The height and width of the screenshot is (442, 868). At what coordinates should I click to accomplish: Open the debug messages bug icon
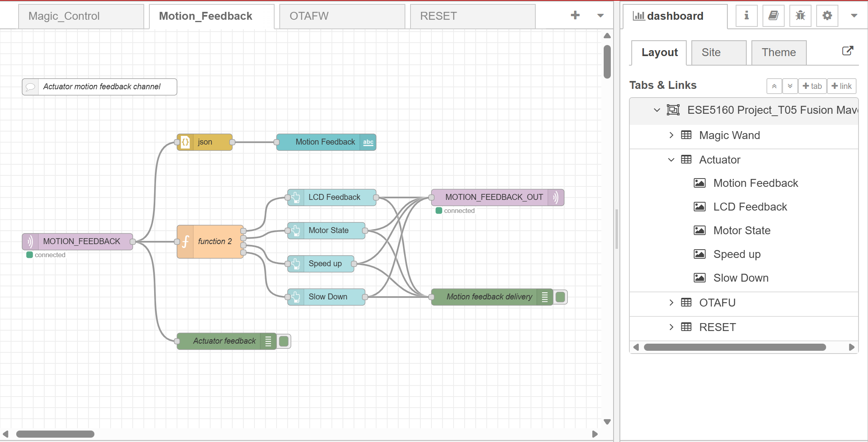point(800,16)
